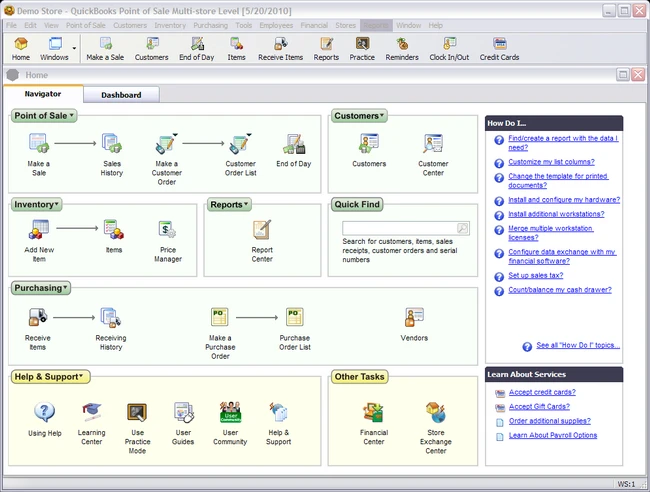Open Using Help icon
Viewport: 650px width, 492px height.
click(x=44, y=412)
